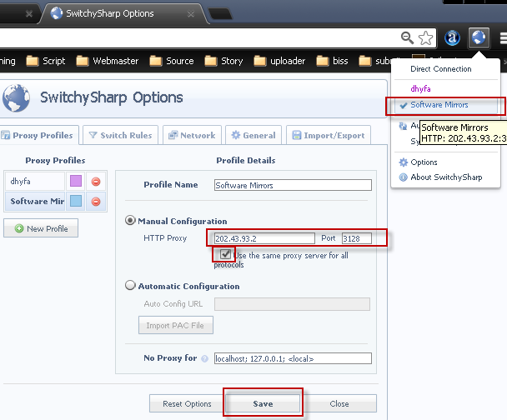Select Automatic Configuration radio button
Image resolution: width=507 pixels, height=420 pixels.
point(130,285)
